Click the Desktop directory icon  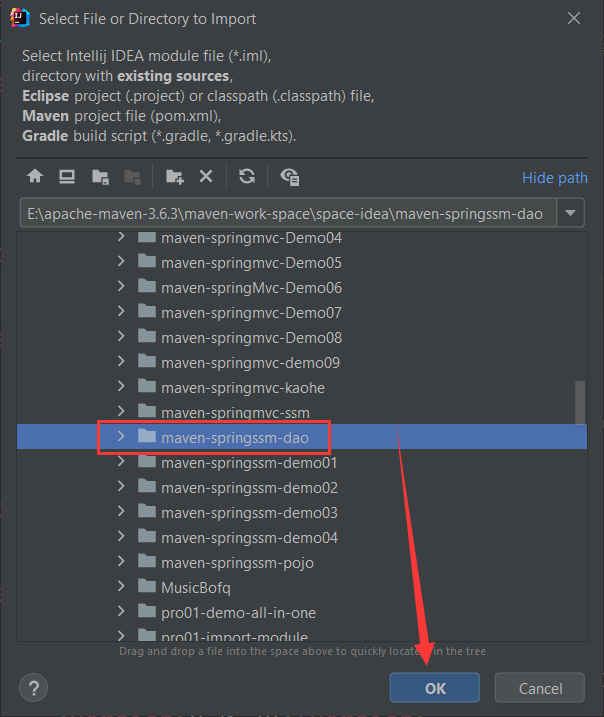coord(67,177)
